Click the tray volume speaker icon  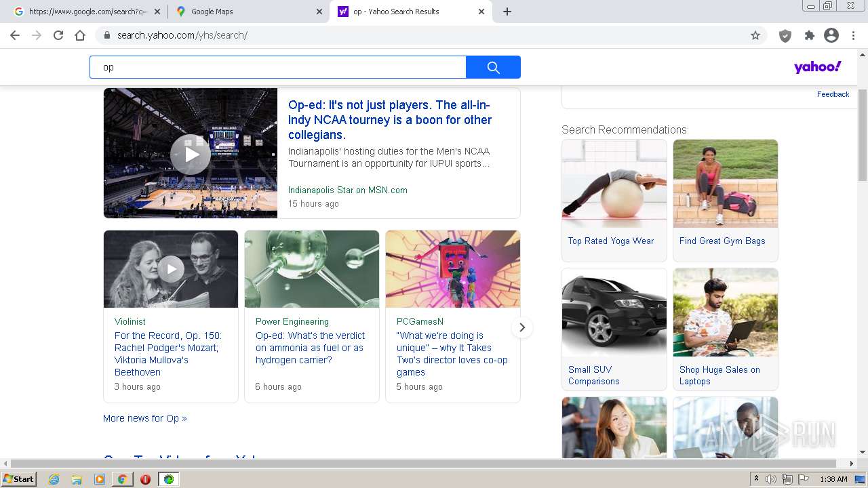point(771,479)
